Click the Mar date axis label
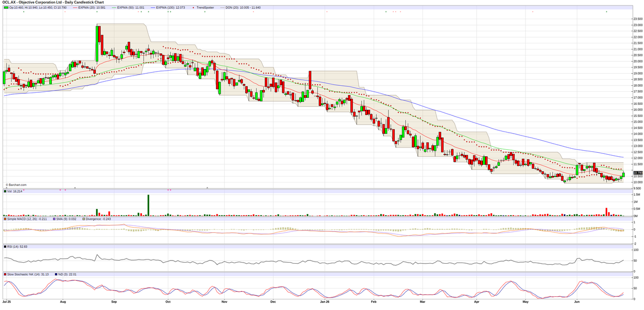 pos(422,302)
